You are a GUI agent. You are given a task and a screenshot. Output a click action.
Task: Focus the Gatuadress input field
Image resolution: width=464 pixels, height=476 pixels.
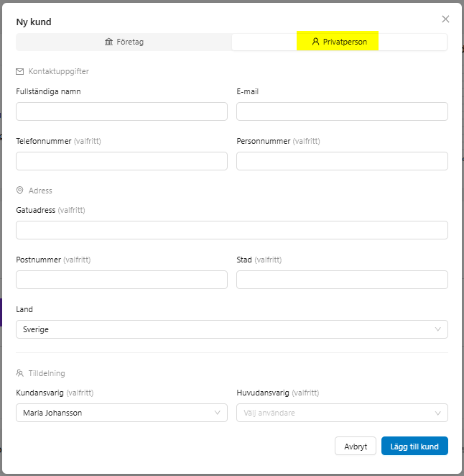tap(232, 230)
